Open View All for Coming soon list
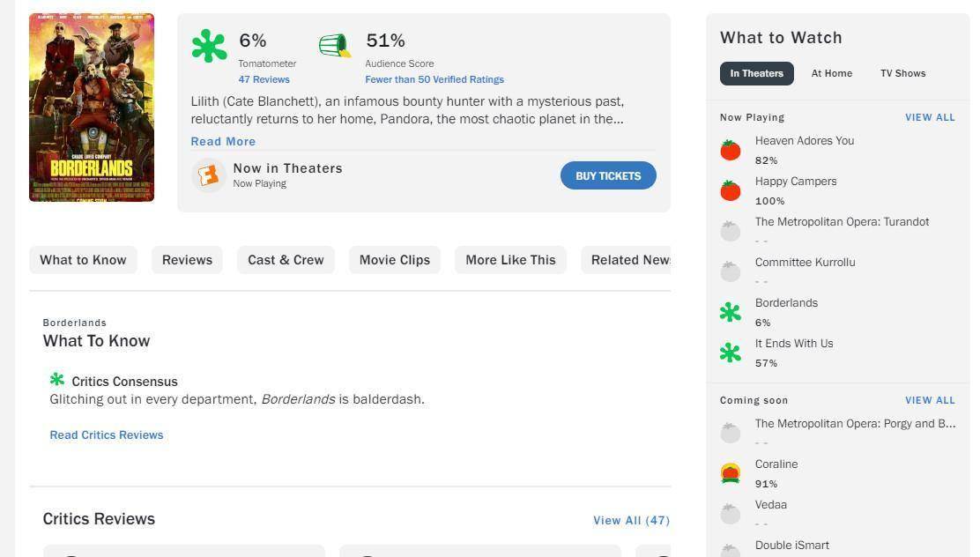The width and height of the screenshot is (980, 557). pos(930,400)
